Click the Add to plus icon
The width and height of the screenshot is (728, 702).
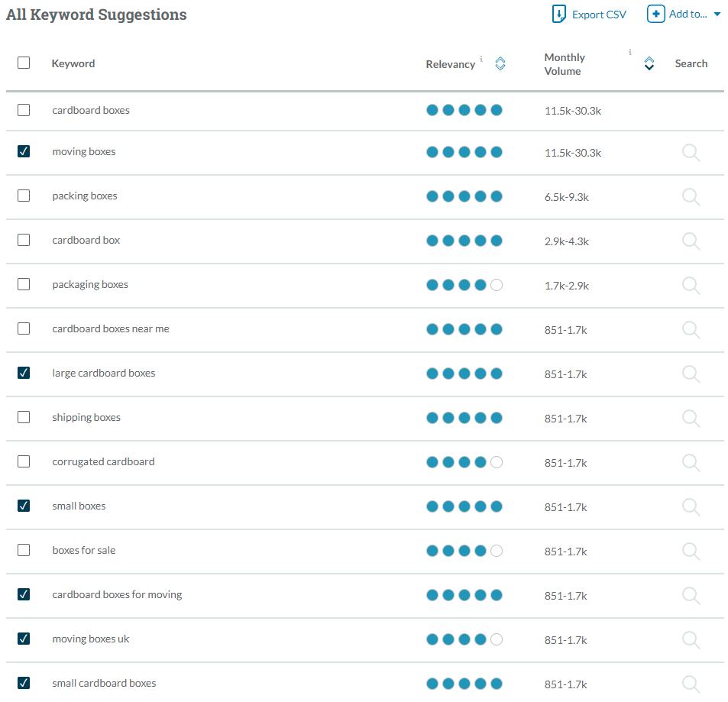[655, 14]
